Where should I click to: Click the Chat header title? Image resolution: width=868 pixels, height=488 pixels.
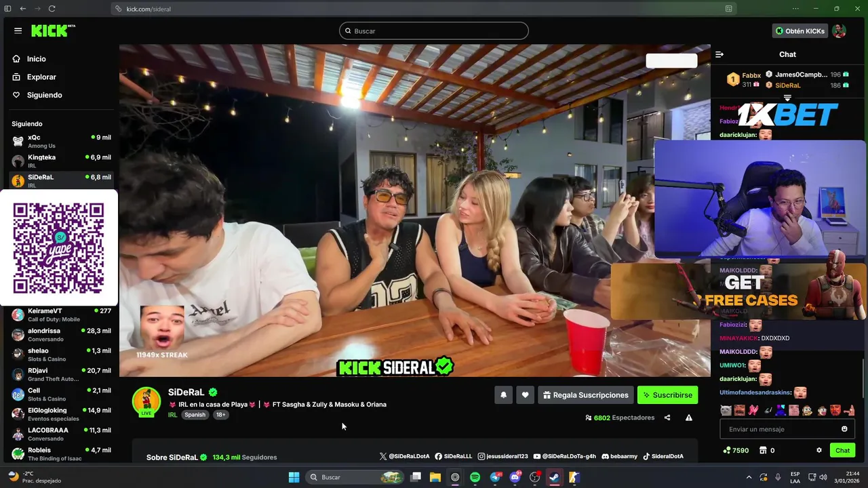[x=787, y=54]
